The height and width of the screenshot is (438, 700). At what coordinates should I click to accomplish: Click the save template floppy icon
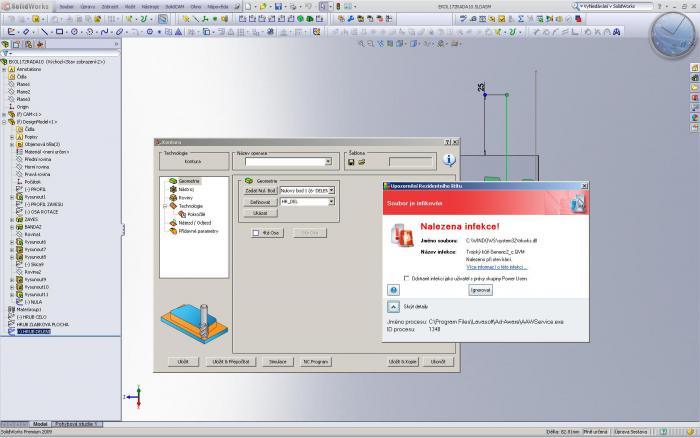[351, 161]
